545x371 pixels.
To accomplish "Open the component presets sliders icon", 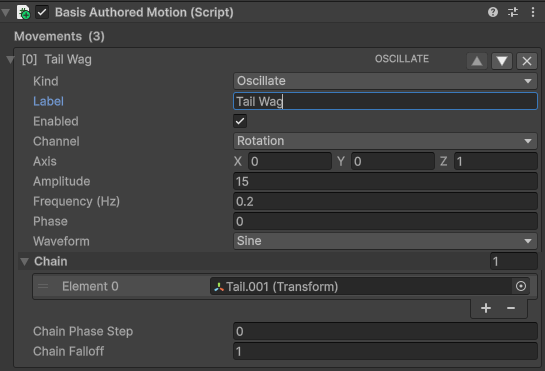I will pyautogui.click(x=513, y=12).
